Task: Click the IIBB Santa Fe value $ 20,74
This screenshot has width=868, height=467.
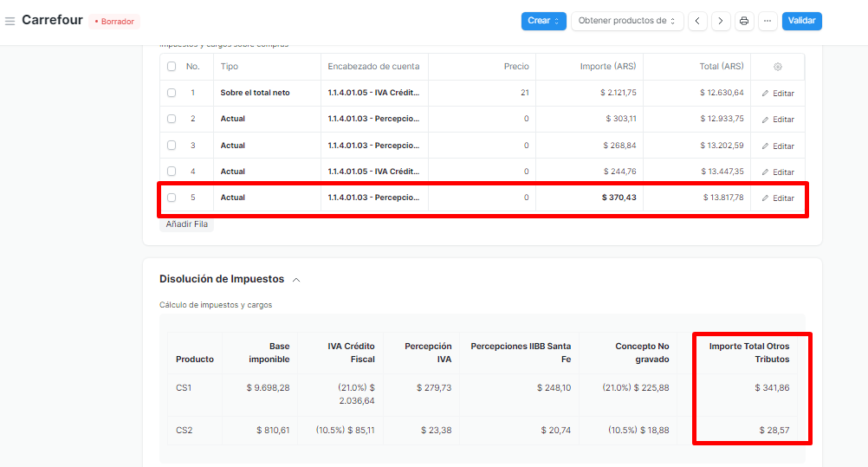Action: (x=556, y=430)
